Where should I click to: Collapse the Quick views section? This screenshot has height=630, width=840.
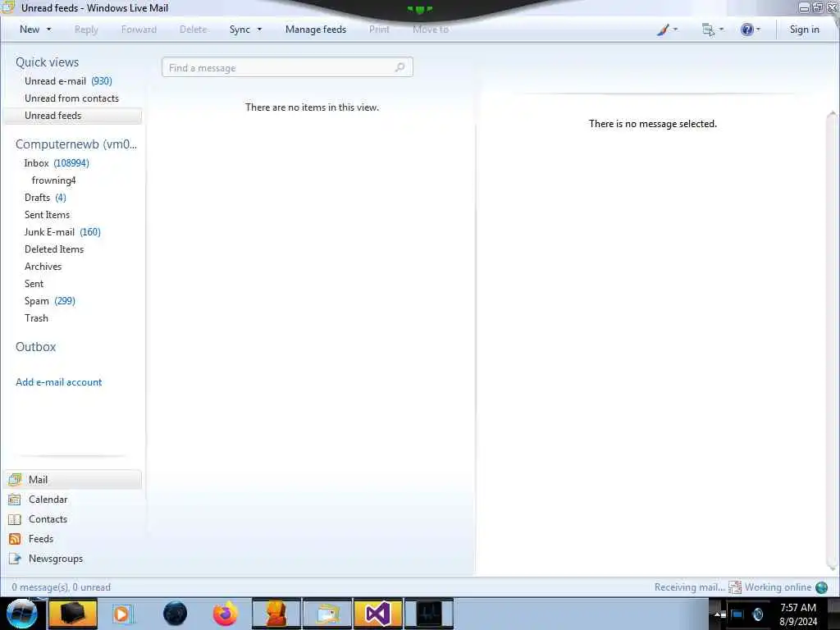click(x=47, y=62)
